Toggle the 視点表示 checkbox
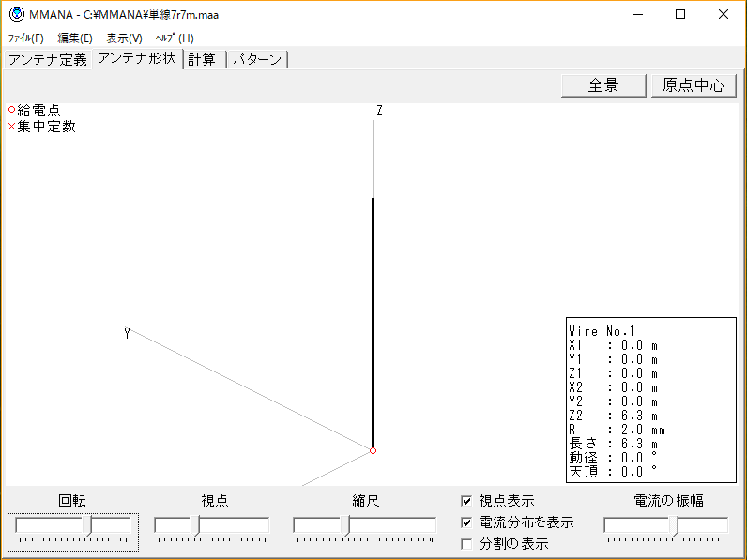747x560 pixels. (466, 502)
